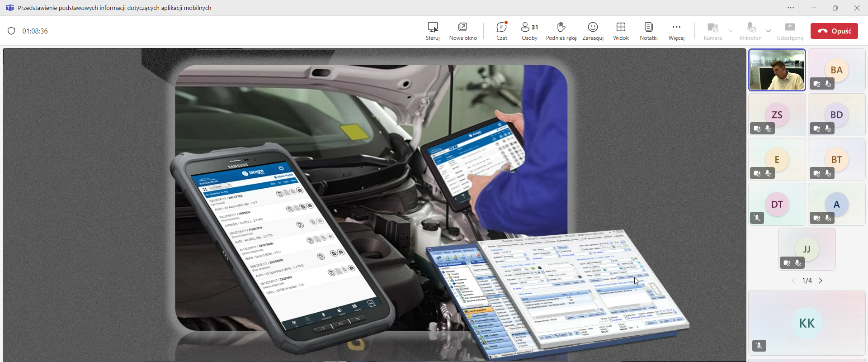Open title bar three-dots menu

tap(791, 8)
